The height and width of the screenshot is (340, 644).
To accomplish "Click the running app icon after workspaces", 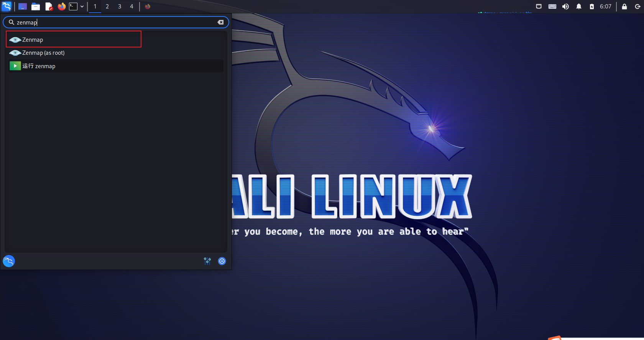I will click(x=148, y=7).
